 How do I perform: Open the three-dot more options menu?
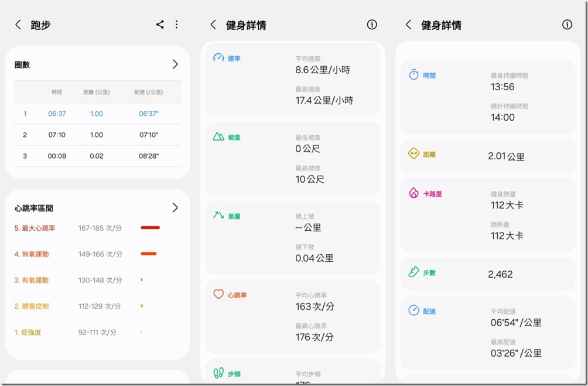pos(176,25)
